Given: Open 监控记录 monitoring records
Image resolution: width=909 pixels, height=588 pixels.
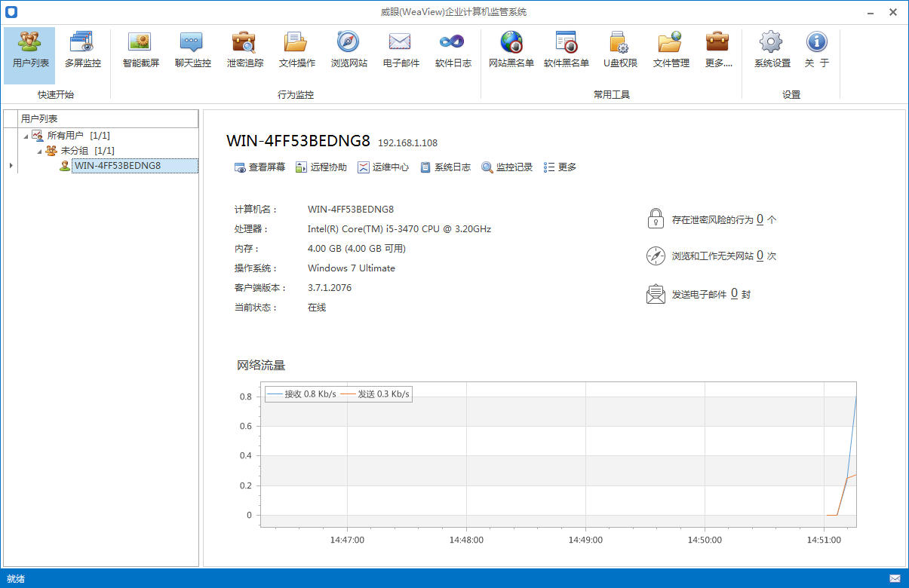Looking at the screenshot, I should point(508,167).
